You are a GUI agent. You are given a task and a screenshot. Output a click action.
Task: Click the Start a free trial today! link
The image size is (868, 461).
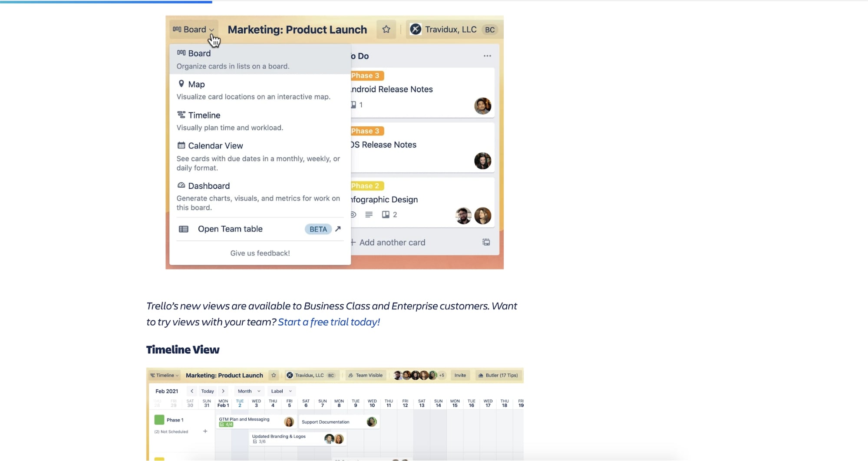pos(329,322)
